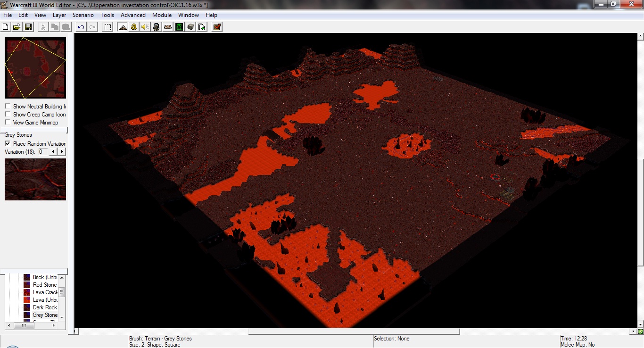Viewport: 644px width, 348px height.
Task: Open the Scenario menu
Action: tap(83, 15)
